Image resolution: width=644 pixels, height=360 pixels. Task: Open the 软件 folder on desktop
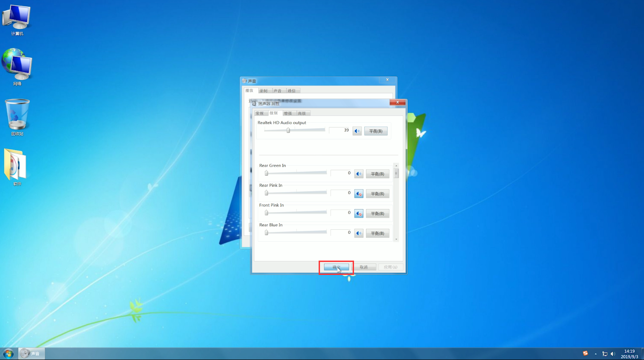click(x=17, y=167)
